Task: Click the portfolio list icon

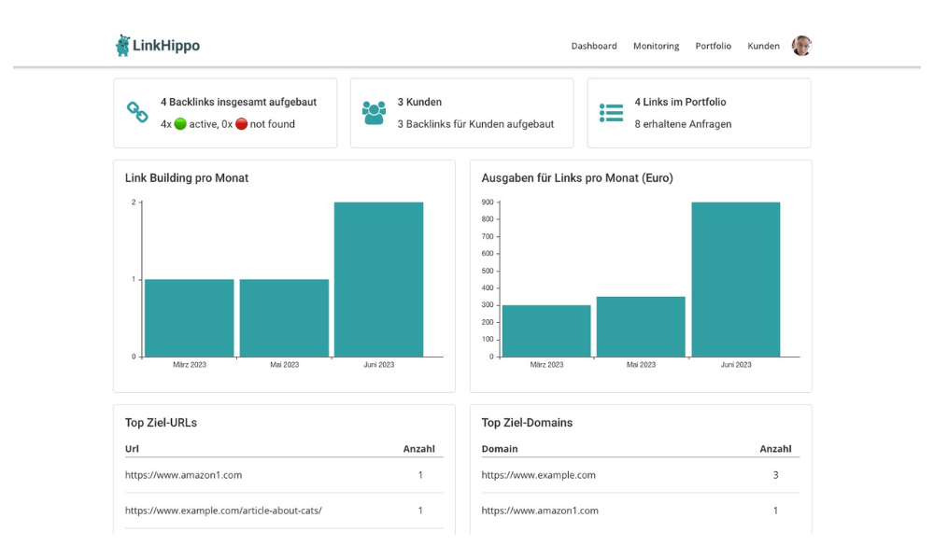Action: [x=611, y=113]
